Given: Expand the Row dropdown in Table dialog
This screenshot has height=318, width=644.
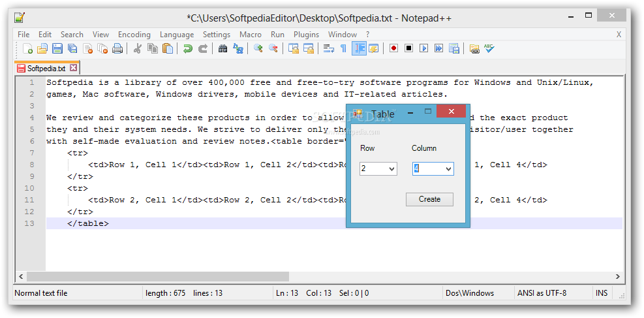Looking at the screenshot, I should 392,169.
